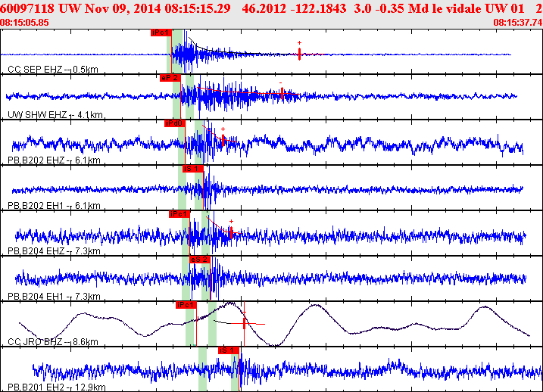Click the label PB B204 EH1 -- 7.3km
The width and height of the screenshot is (543, 392).
coord(54,296)
